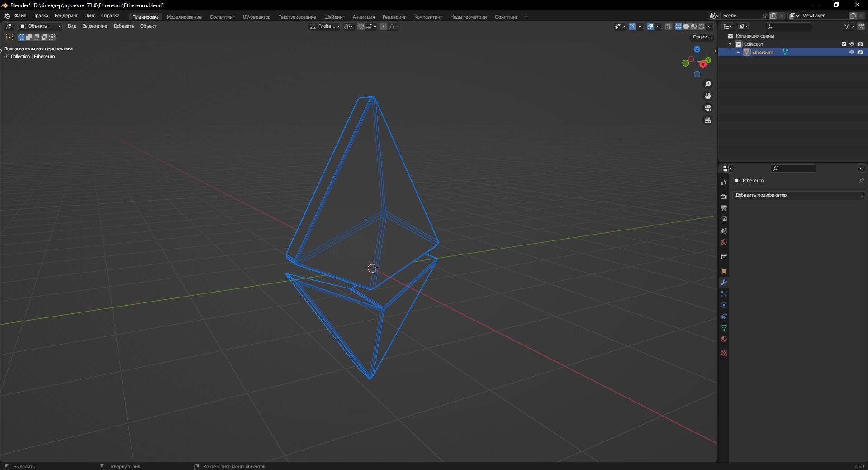868x470 pixels.
Task: Switch to wireframe viewport shading
Action: (x=678, y=26)
